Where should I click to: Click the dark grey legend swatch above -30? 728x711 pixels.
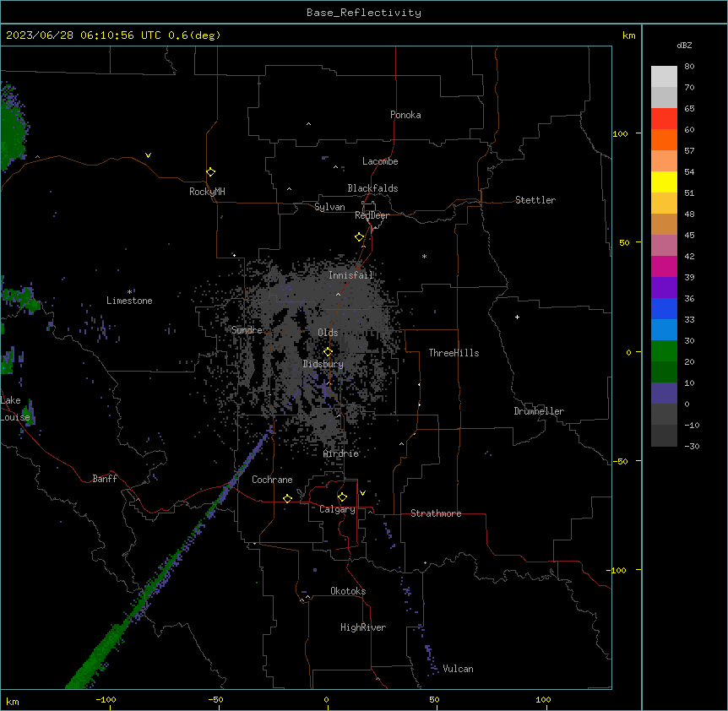coord(664,436)
